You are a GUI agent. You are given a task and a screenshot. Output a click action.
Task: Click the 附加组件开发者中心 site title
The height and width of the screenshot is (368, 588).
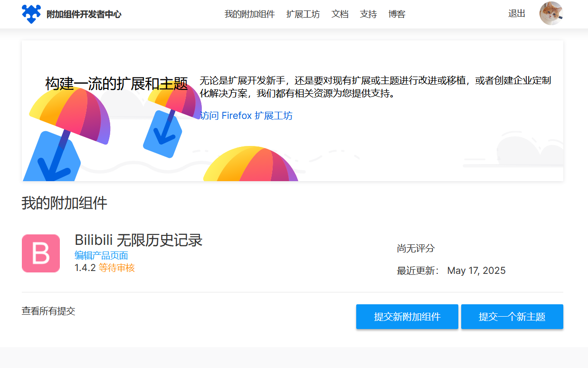click(x=84, y=14)
